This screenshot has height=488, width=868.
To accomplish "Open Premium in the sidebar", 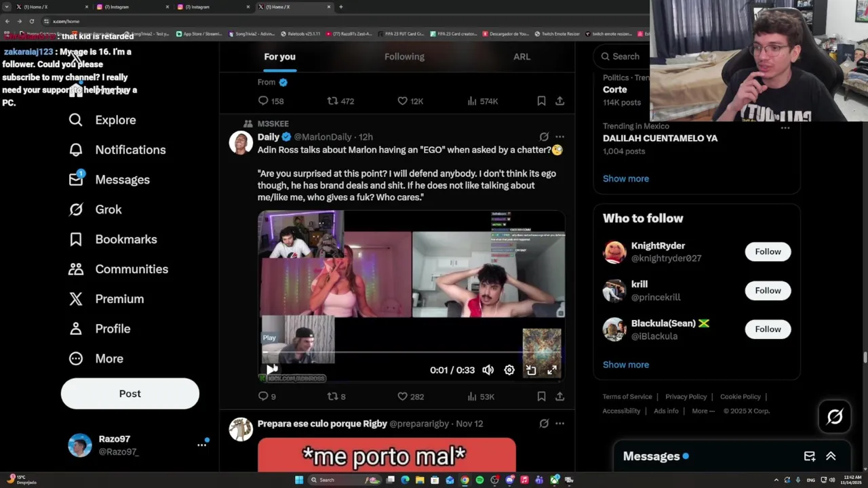I will click(106, 299).
